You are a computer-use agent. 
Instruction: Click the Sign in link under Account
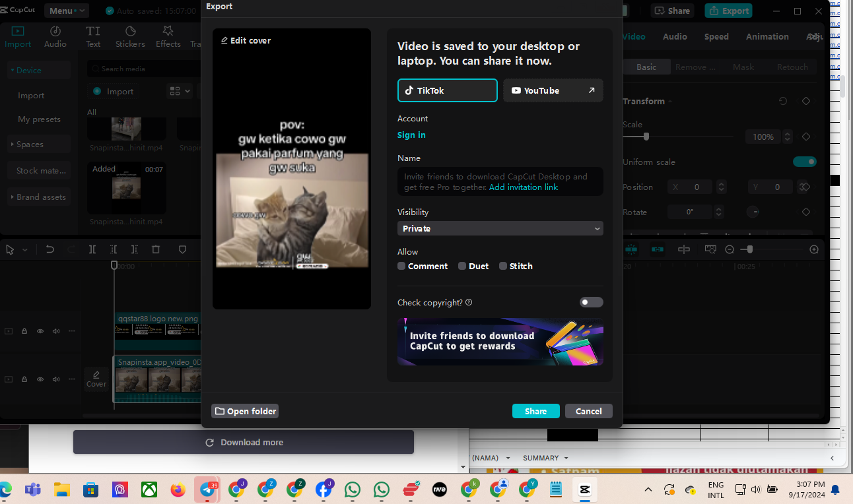click(411, 135)
